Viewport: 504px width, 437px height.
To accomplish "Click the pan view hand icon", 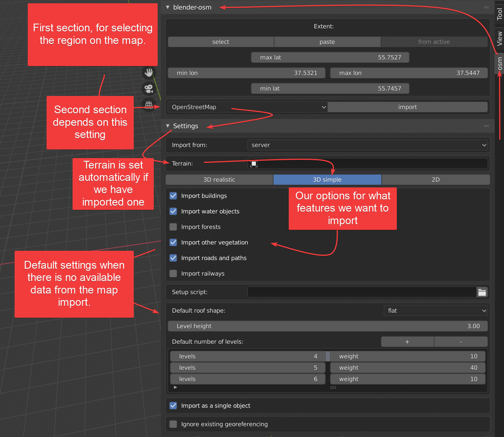I will pos(148,72).
